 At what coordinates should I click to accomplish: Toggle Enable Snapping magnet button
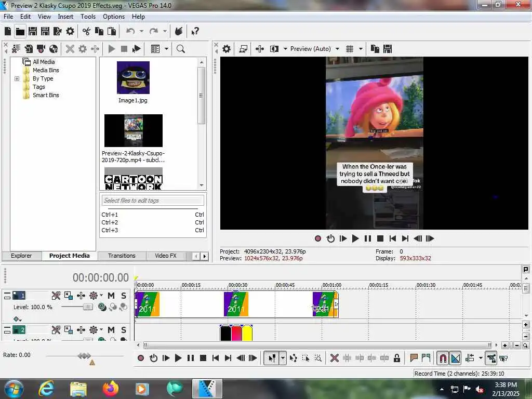point(443,358)
